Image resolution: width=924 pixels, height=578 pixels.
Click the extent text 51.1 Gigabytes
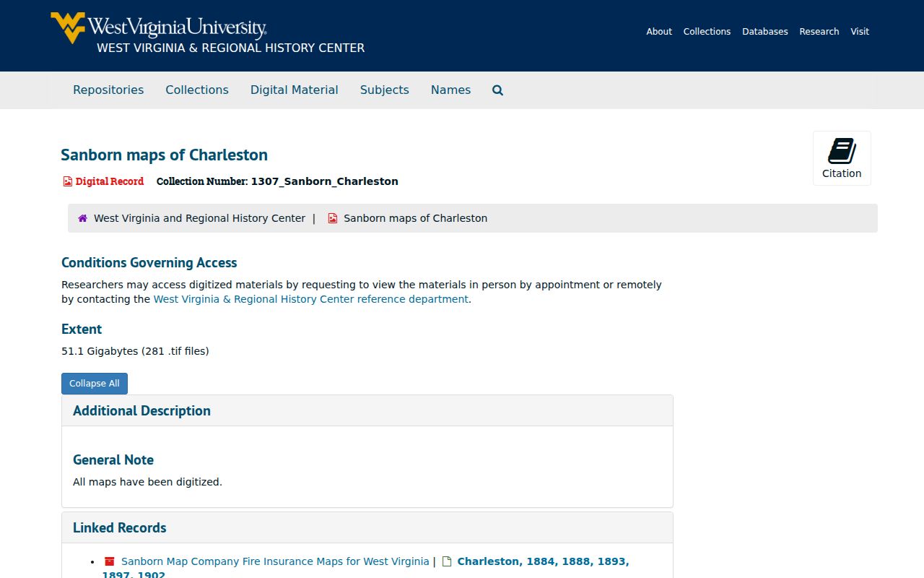pos(135,351)
